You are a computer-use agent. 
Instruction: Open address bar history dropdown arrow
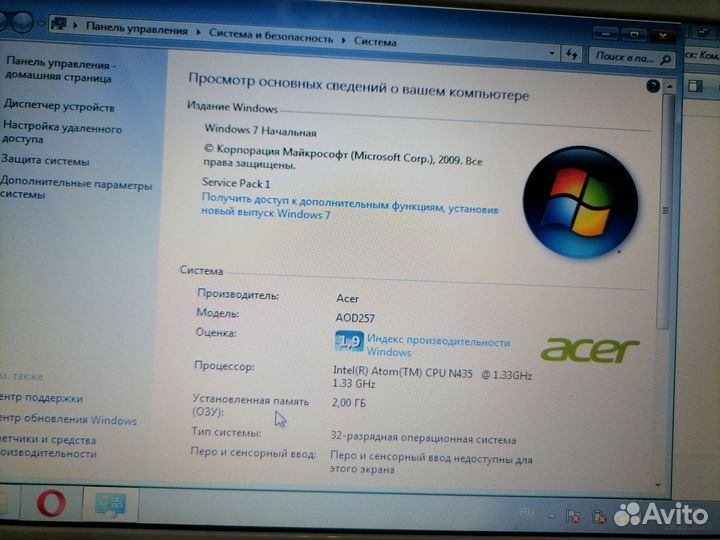(551, 53)
